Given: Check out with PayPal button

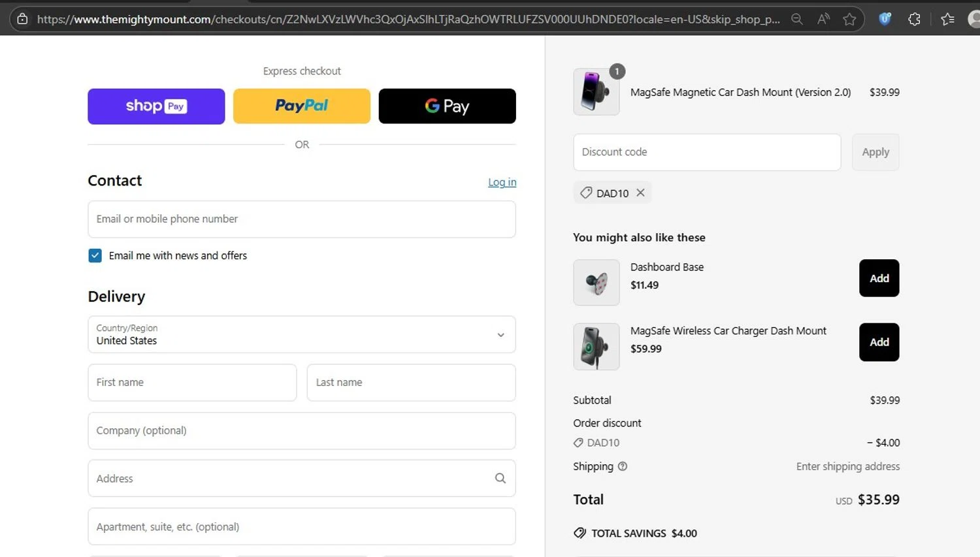Looking at the screenshot, I should pyautogui.click(x=302, y=106).
